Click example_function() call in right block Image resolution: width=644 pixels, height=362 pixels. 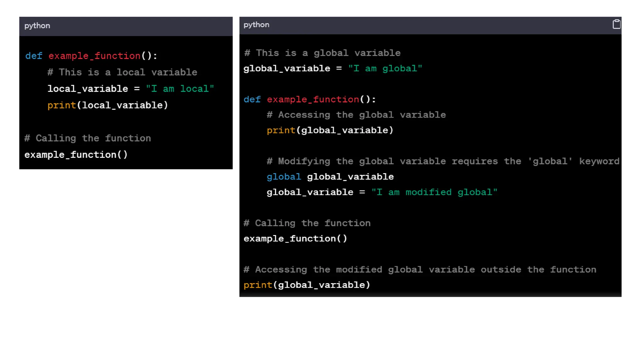point(295,239)
